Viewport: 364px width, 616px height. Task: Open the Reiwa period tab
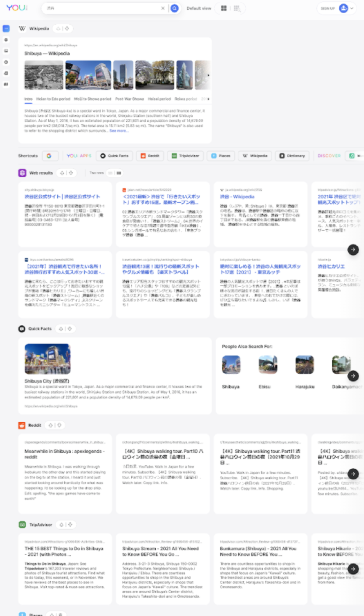(x=186, y=99)
